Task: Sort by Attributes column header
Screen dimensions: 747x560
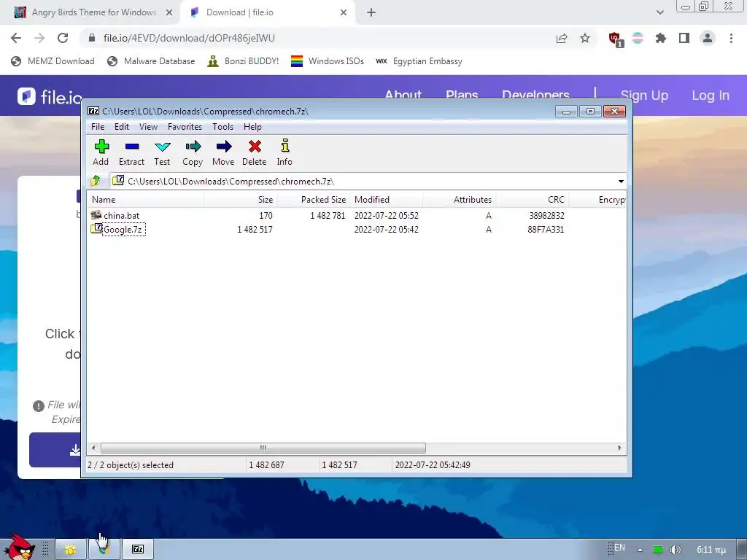Action: pos(460,200)
